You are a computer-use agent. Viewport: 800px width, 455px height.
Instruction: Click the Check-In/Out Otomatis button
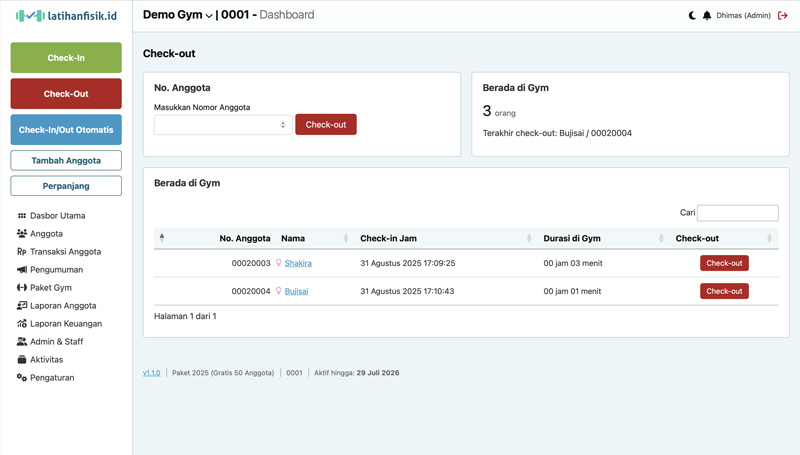66,130
